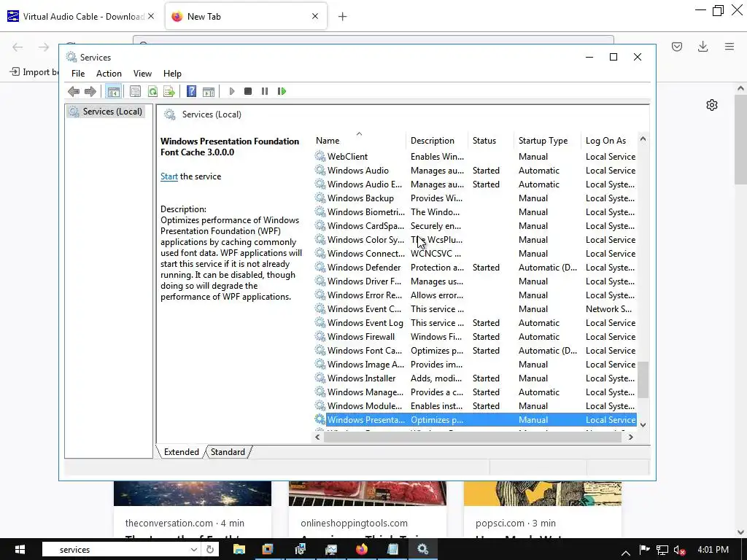
Task: Open the theconversation.com article card
Action: click(193, 510)
